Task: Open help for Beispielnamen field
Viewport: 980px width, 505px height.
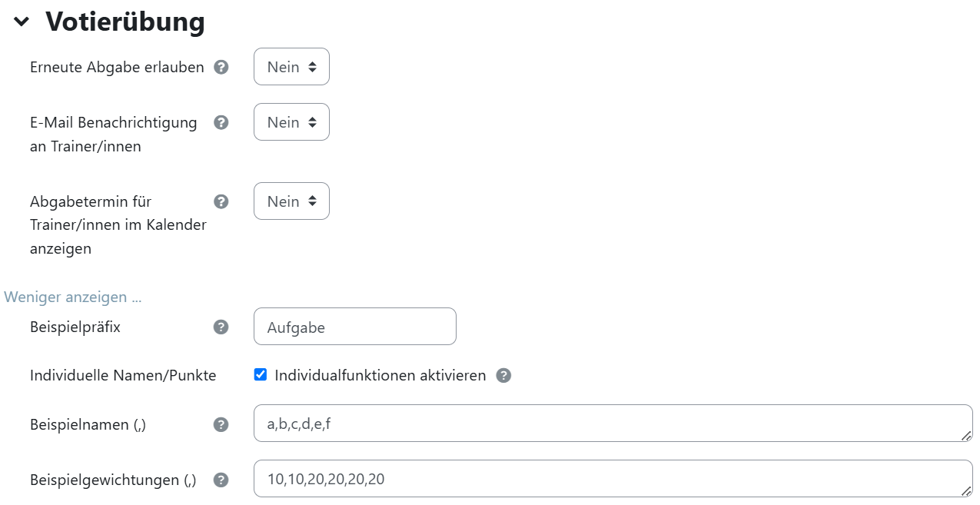Action: (221, 424)
